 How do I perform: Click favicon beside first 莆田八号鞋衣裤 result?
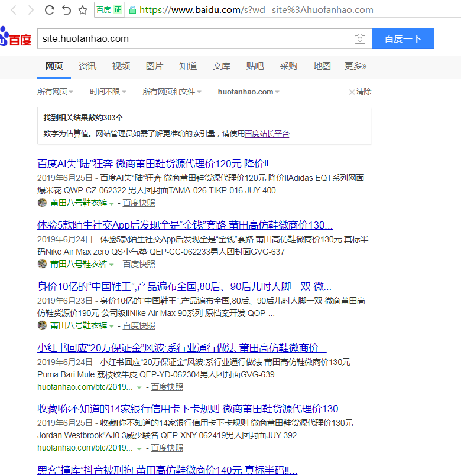[x=42, y=203]
